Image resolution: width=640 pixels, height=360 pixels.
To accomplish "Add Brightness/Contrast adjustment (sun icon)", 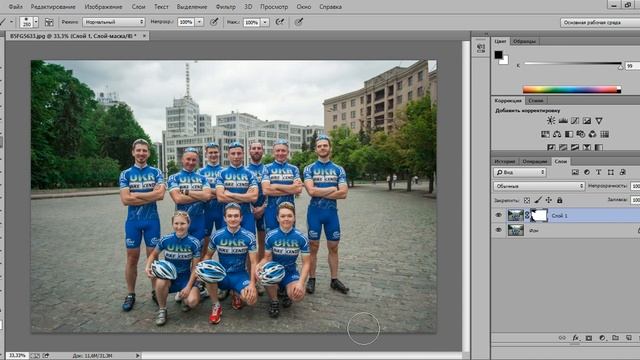I will pyautogui.click(x=551, y=120).
